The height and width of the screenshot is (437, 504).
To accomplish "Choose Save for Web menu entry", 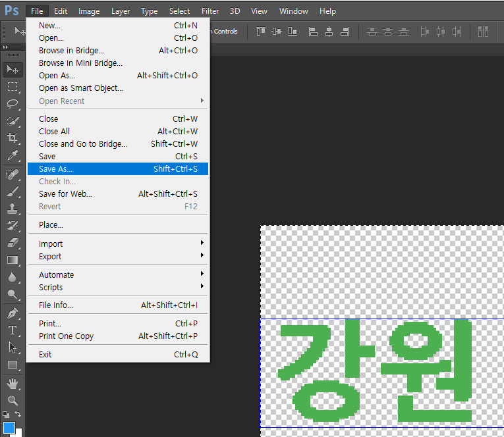I will (118, 194).
